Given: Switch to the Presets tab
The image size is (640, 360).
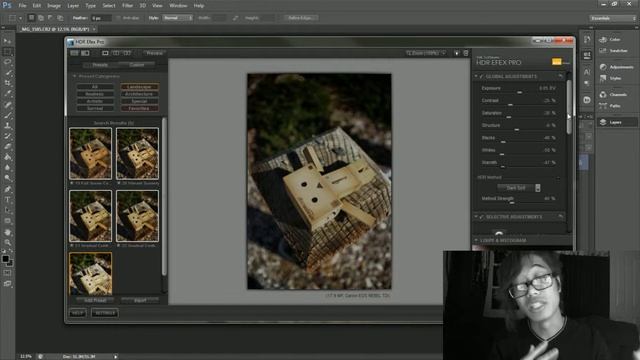Looking at the screenshot, I should [100, 65].
